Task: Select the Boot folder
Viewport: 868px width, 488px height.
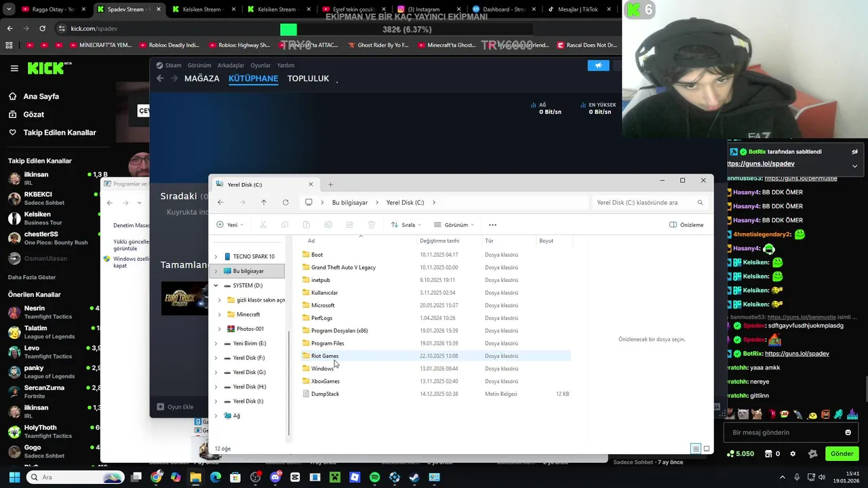Action: [435, 255]
